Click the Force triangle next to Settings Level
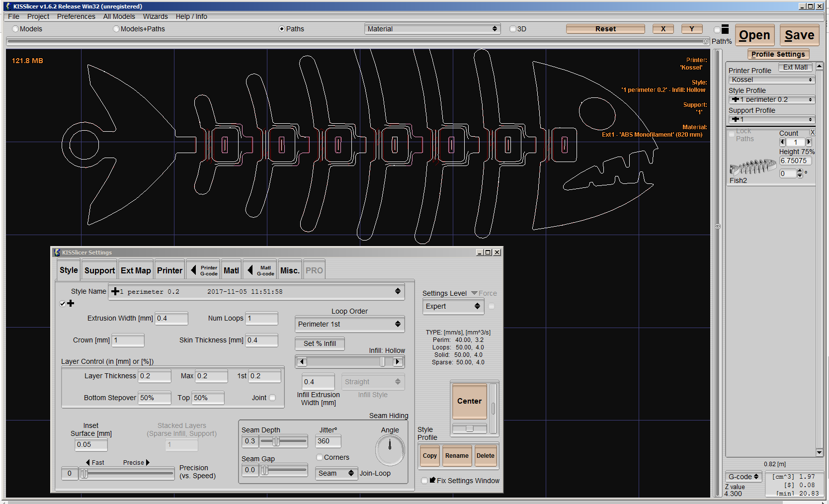Screen dimensions: 829x504 (474, 293)
